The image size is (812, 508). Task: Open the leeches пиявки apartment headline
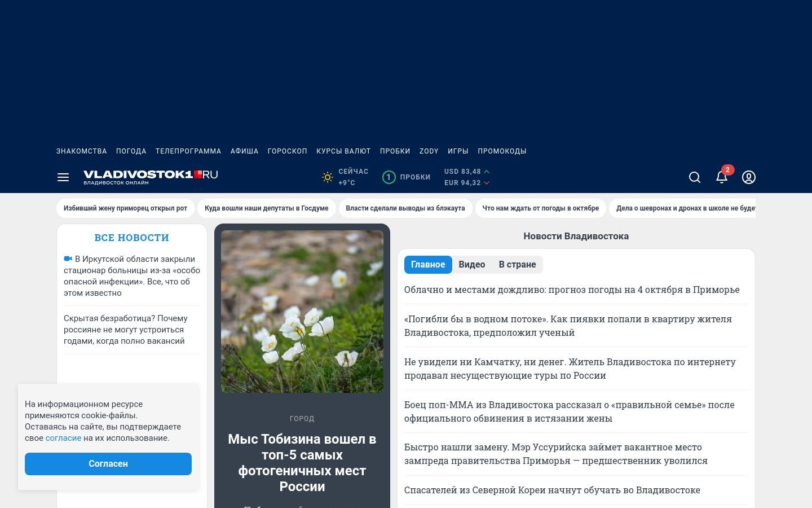[568, 326]
